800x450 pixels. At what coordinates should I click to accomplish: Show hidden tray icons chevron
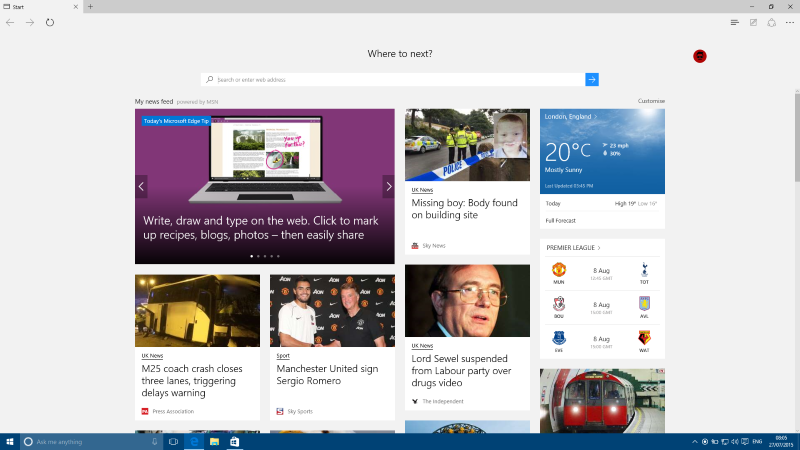(694, 442)
